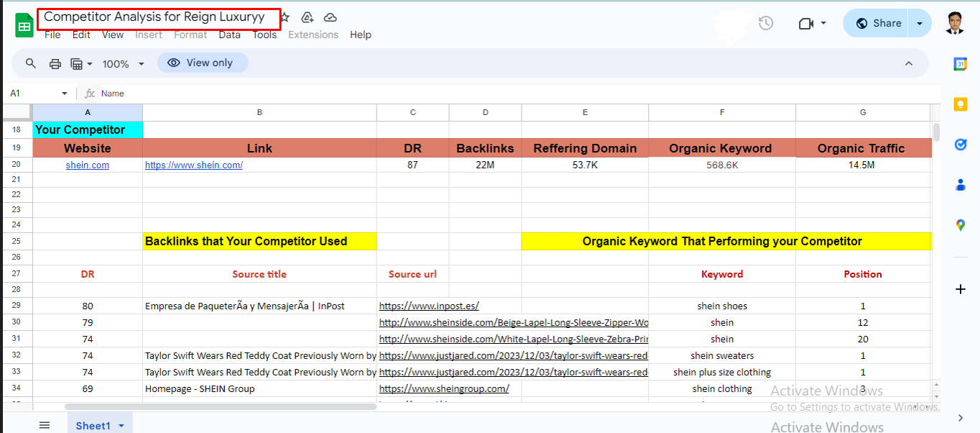Click the vertical scrollbar thumb

(x=936, y=132)
